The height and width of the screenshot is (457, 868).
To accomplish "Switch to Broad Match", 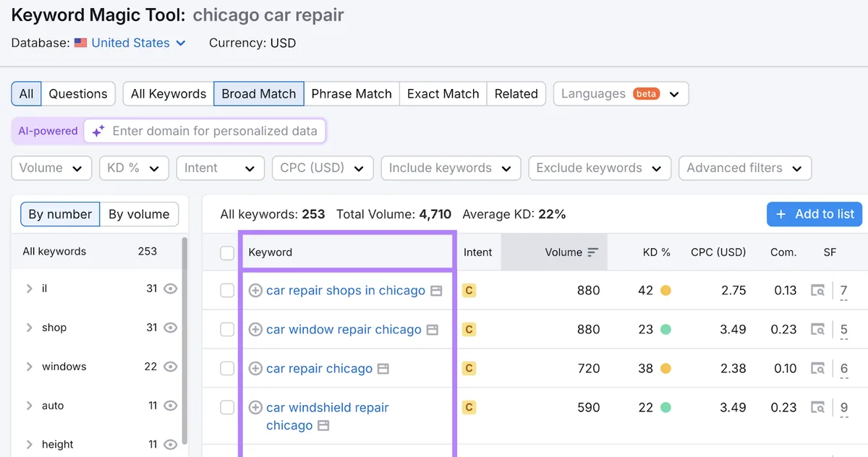I will [x=259, y=94].
